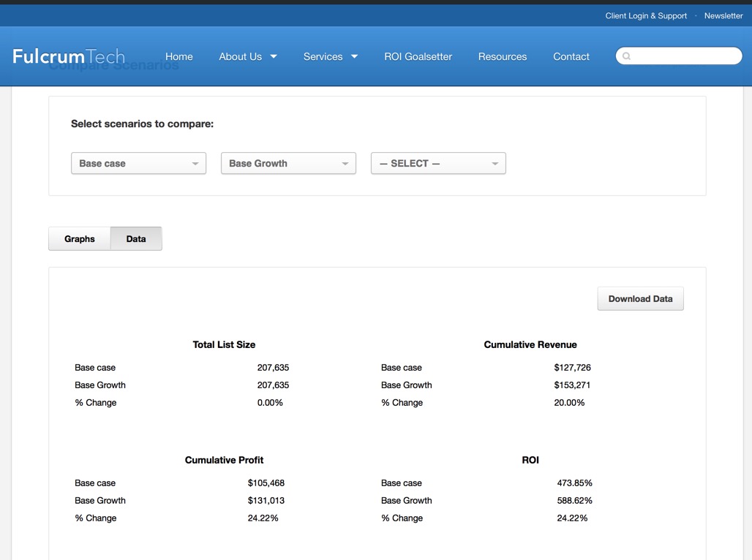This screenshot has height=560, width=752.
Task: Go to the Contact page
Action: [571, 56]
